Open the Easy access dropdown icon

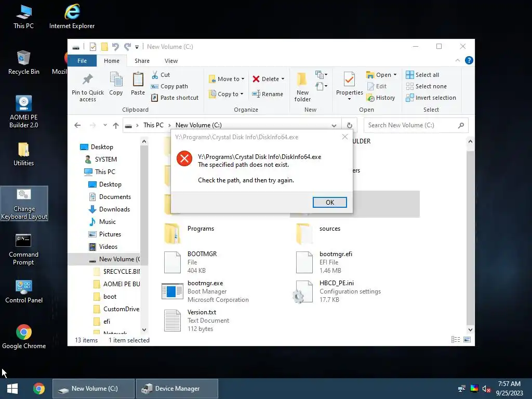click(x=321, y=86)
